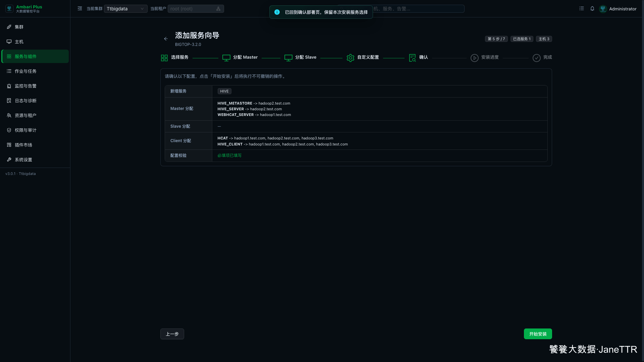Click the 完成 step checkmark icon
This screenshot has height=362, width=644.
[x=537, y=58]
